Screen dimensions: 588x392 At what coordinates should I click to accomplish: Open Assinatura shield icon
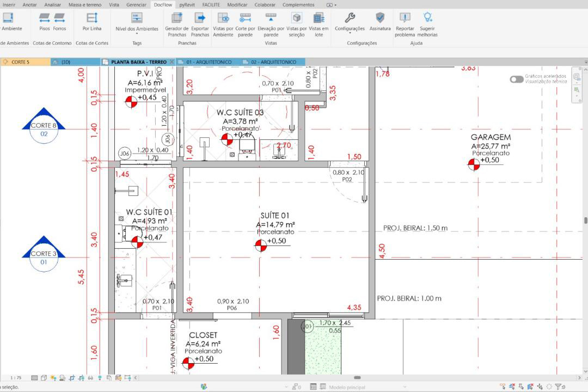pos(380,22)
